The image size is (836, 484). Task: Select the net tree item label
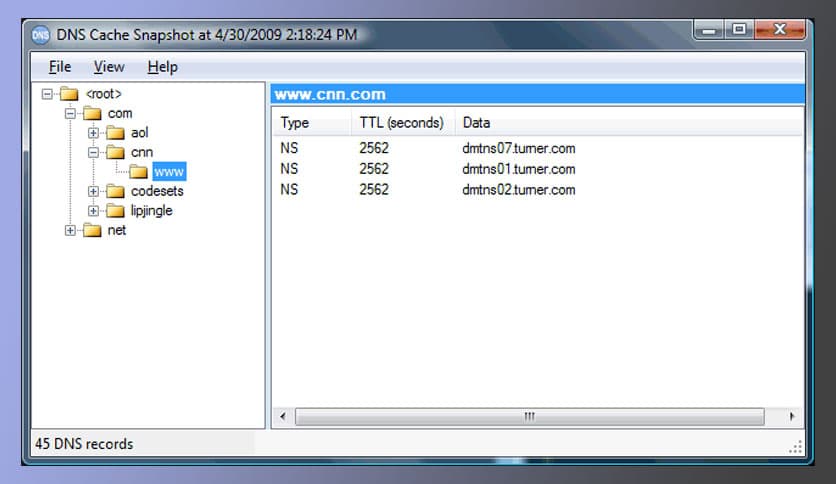click(117, 230)
